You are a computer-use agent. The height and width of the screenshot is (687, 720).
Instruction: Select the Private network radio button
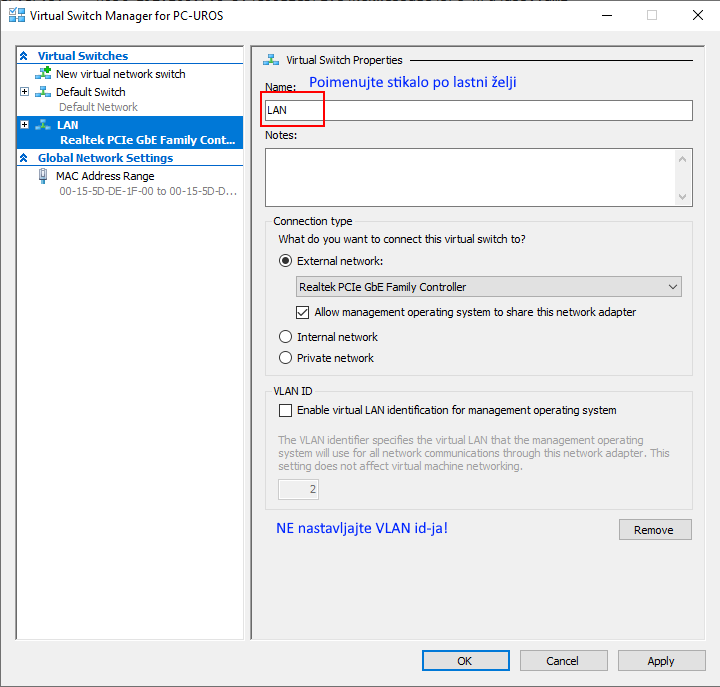click(286, 358)
